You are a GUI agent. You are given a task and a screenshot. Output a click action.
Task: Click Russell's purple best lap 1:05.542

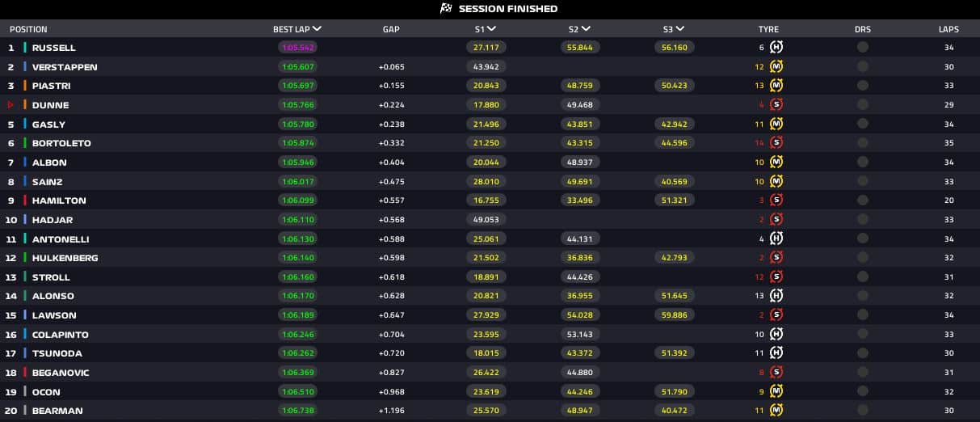point(297,48)
